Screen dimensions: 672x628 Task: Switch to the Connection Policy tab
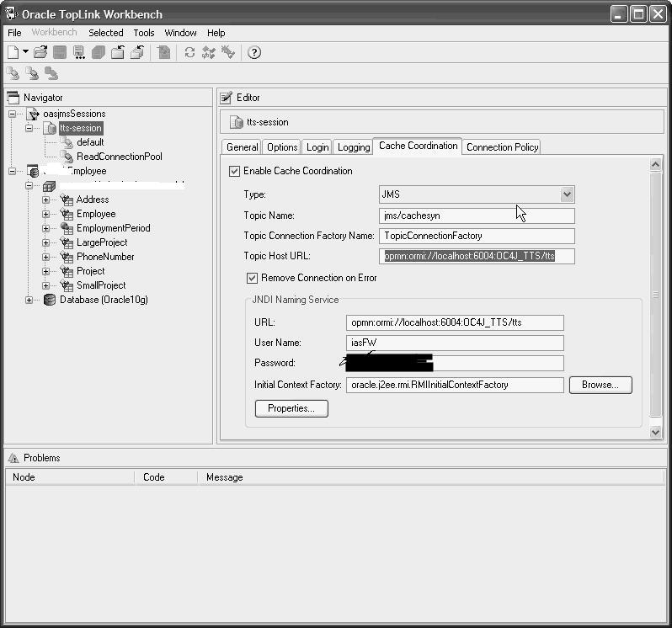[x=502, y=147]
